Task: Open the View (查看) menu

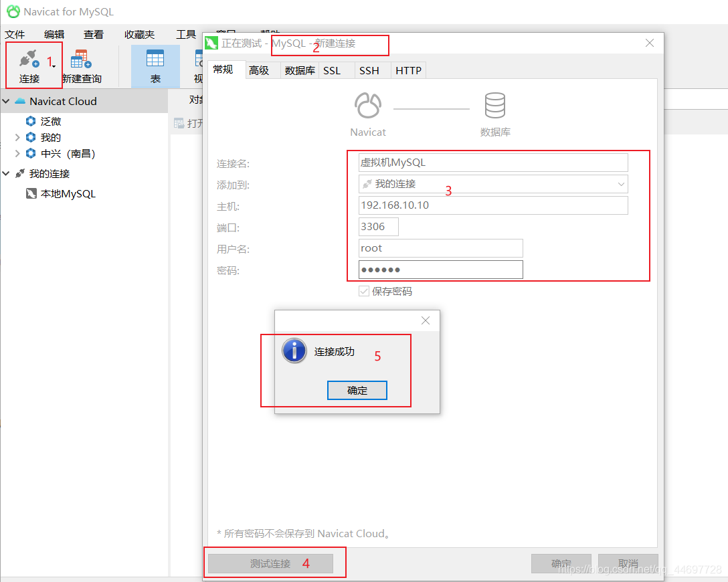Action: 94,34
